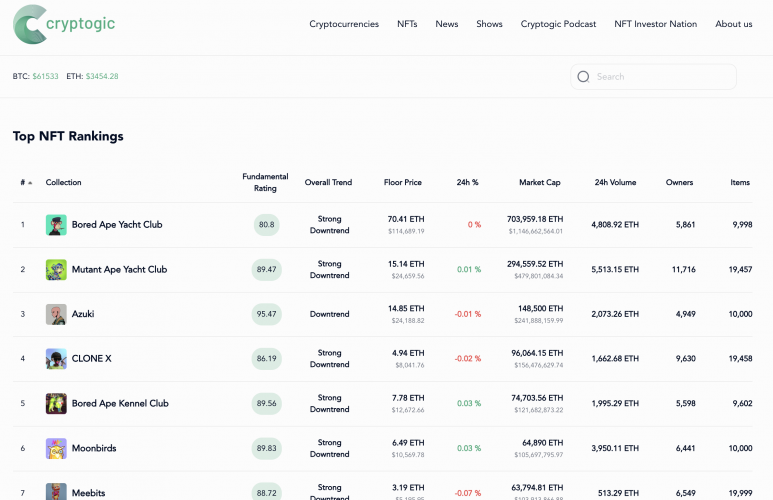Open the Cryptogic Podcast page
Image resolution: width=773 pixels, height=500 pixels.
tap(558, 24)
